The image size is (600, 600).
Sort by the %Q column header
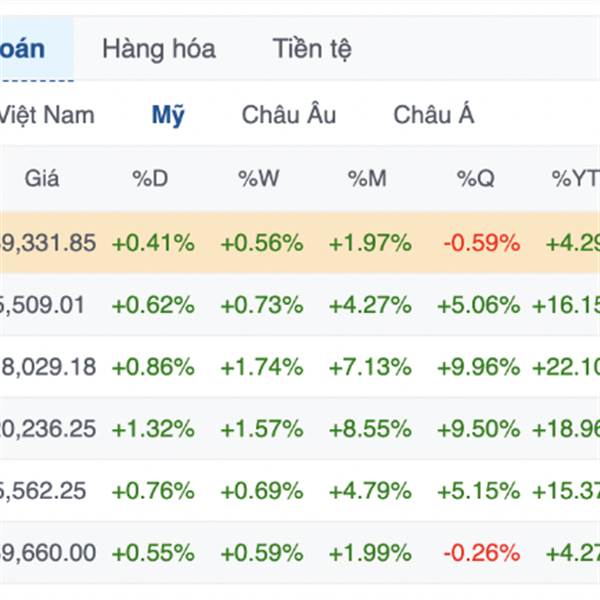tap(477, 179)
